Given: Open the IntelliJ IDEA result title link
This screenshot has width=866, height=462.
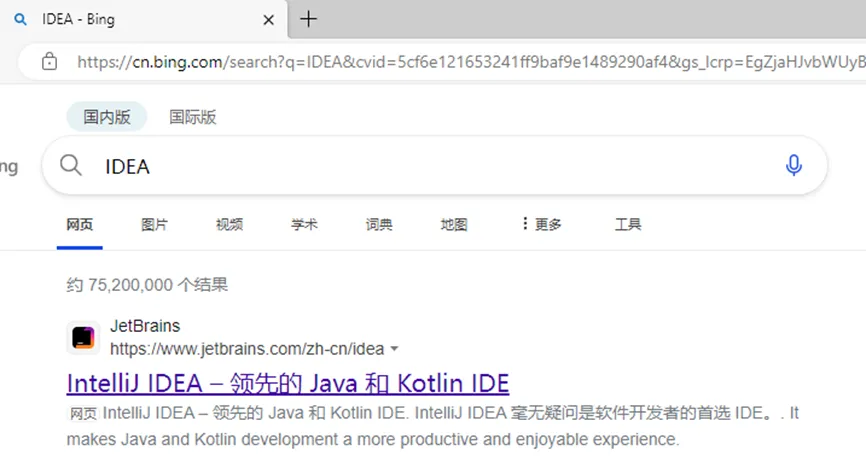Looking at the screenshot, I should click(288, 383).
